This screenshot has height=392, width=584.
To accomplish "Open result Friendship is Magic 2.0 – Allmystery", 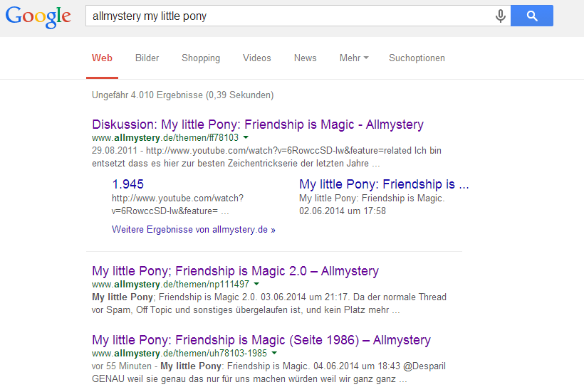I will pyautogui.click(x=236, y=271).
